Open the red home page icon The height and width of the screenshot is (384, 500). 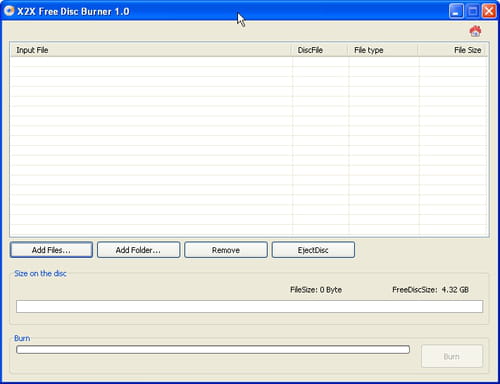(475, 31)
